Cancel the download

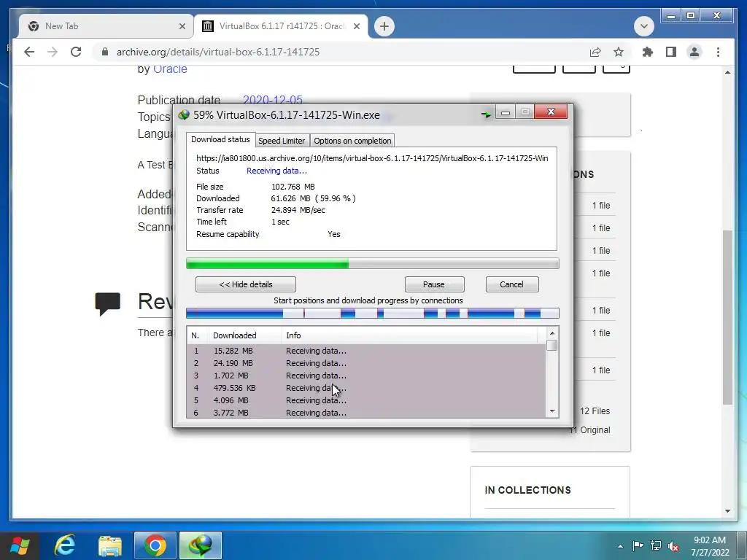point(511,284)
